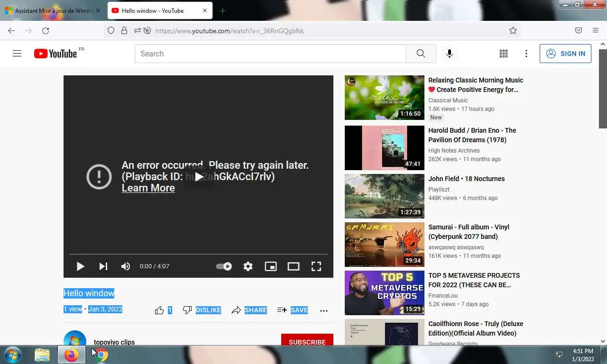
Task: Enable the miniplayer mode
Action: (x=270, y=266)
